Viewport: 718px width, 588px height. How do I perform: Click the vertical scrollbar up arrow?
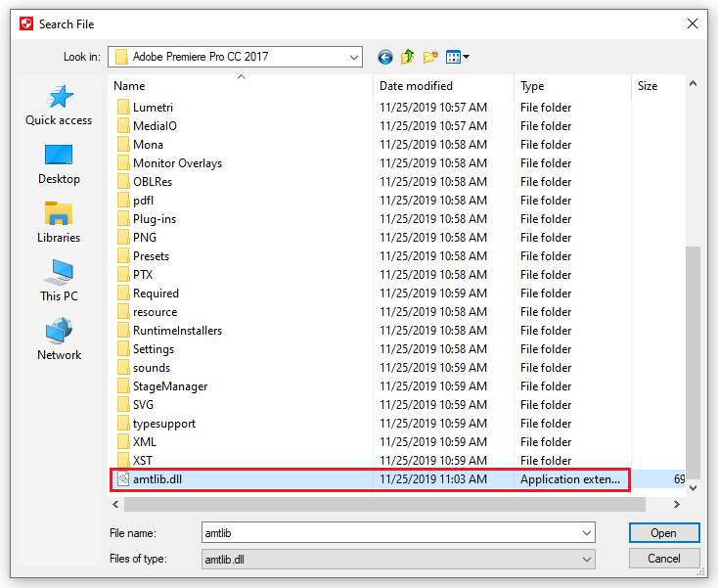coord(694,83)
